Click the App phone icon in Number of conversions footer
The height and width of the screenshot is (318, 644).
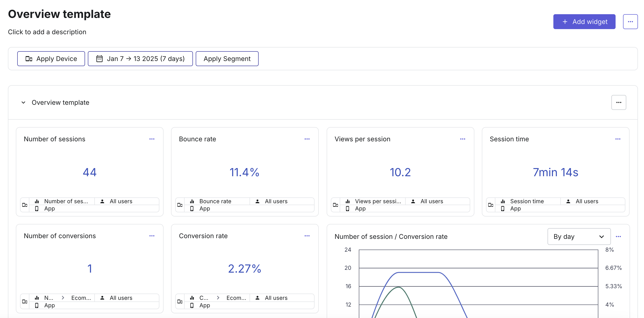click(37, 305)
